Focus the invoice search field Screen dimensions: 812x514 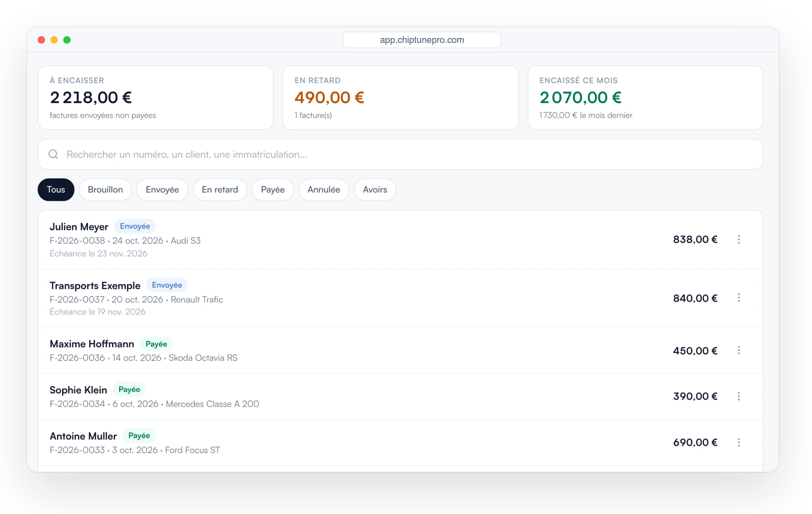click(400, 154)
